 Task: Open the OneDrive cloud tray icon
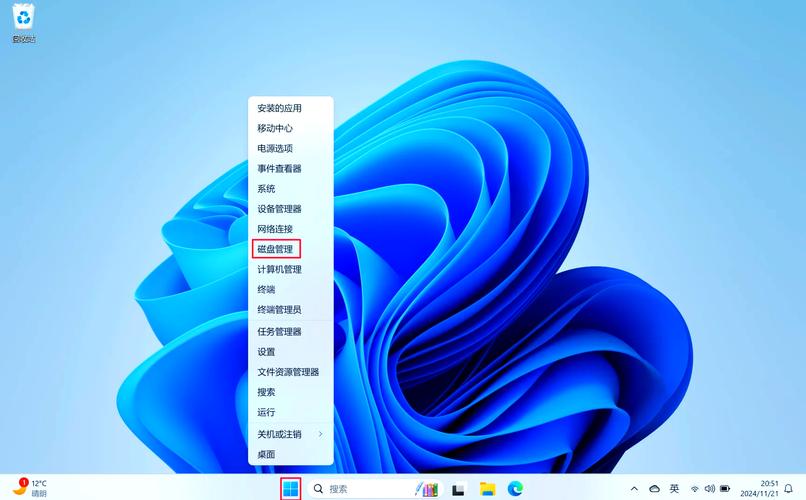tap(654, 489)
